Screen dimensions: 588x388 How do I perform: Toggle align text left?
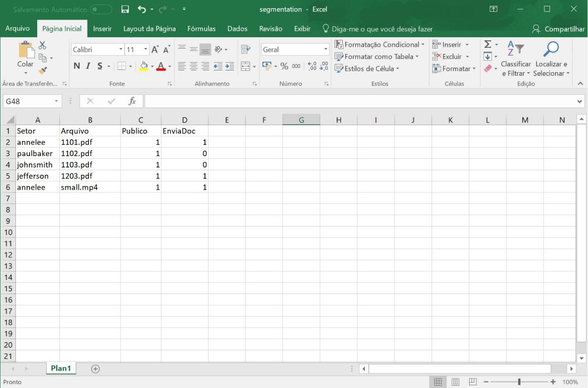tap(182, 66)
